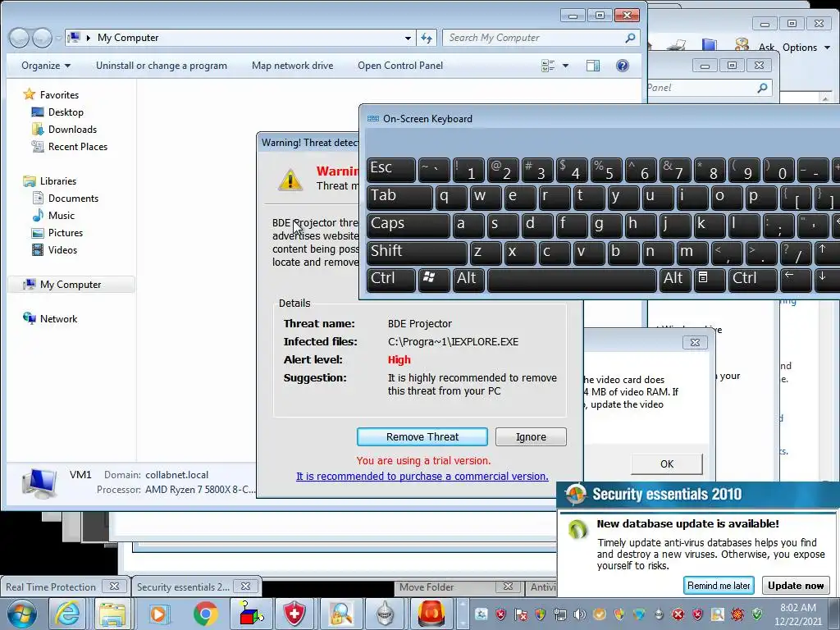Viewport: 840px width, 630px height.
Task: Click Esc key on On-Screen Keyboard
Action: (391, 168)
